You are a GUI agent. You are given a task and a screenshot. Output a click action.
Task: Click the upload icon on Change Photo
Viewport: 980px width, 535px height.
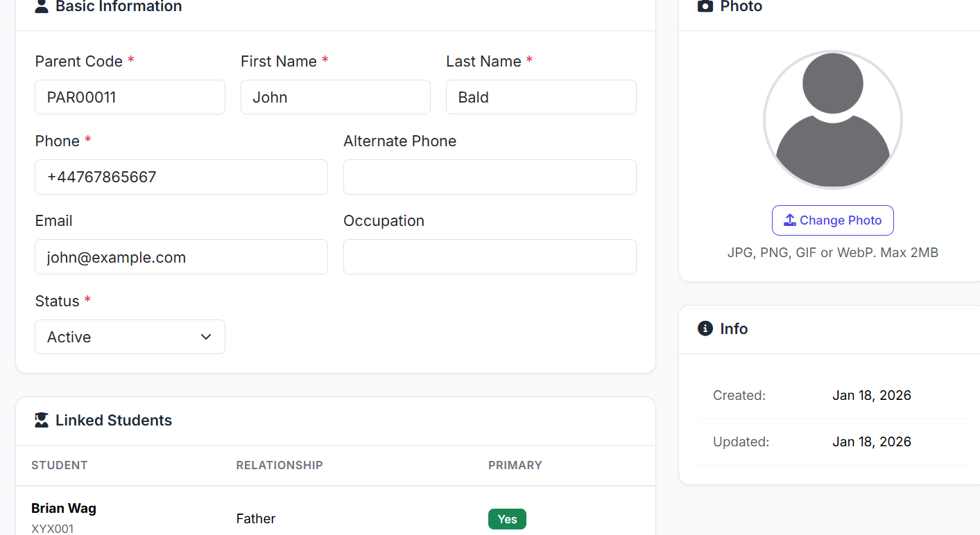click(789, 220)
